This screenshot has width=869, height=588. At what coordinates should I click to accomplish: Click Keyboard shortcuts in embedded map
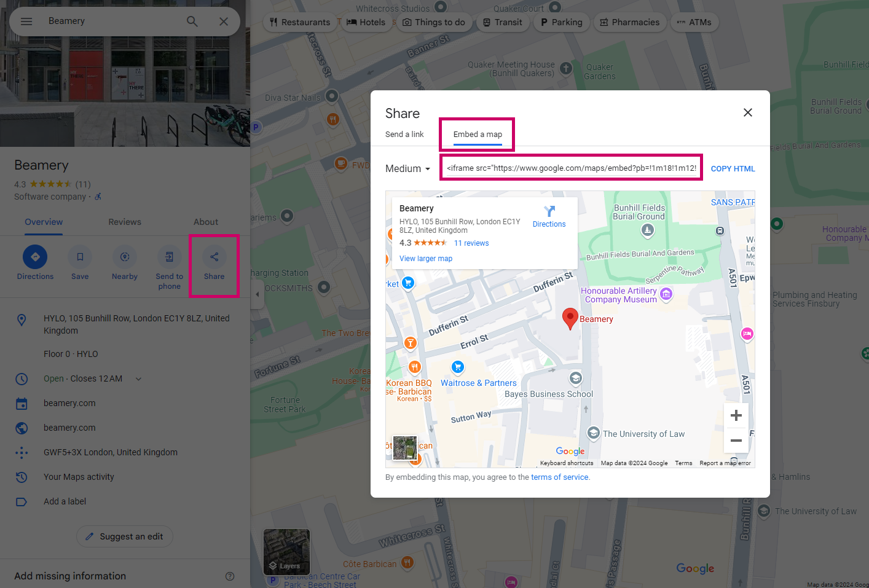tap(567, 463)
